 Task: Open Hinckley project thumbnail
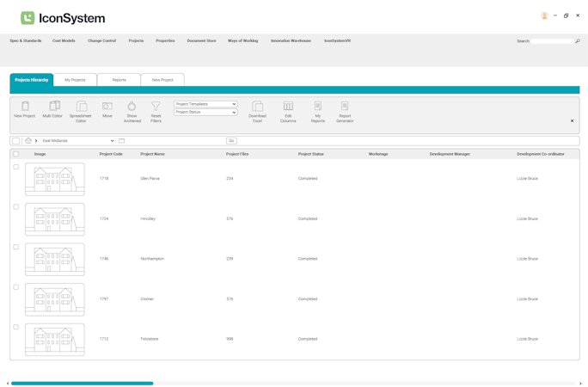pyautogui.click(x=55, y=219)
